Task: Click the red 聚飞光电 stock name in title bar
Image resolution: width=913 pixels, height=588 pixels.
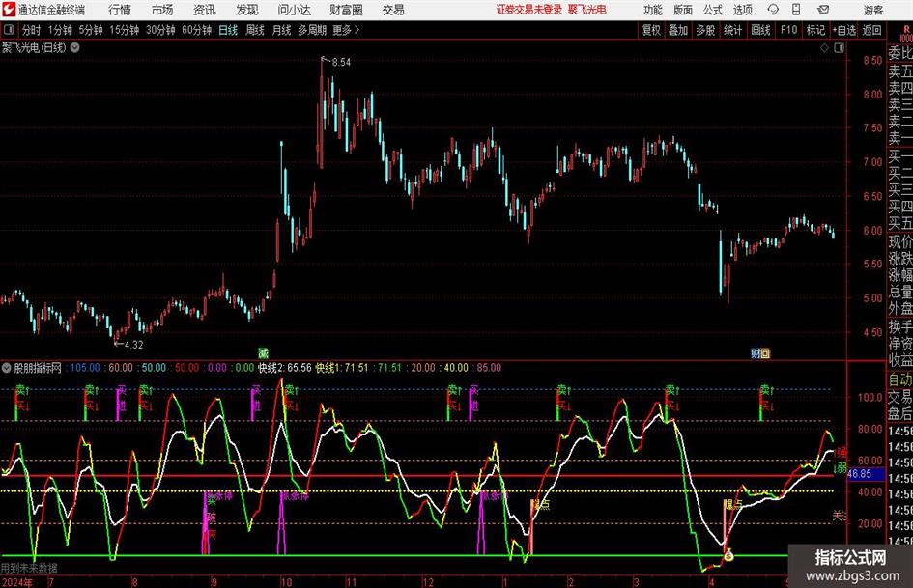Action: 587,10
